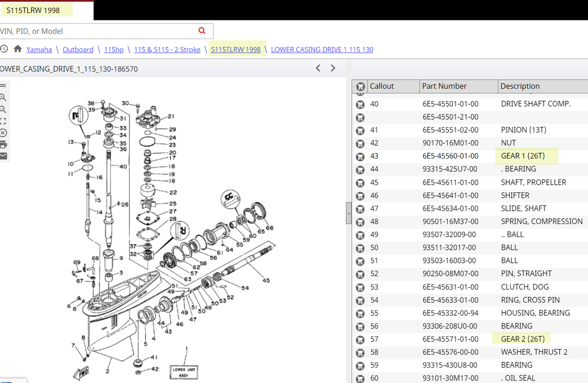This screenshot has height=383, width=588.
Task: Show next diagram with right chevron
Action: point(333,68)
